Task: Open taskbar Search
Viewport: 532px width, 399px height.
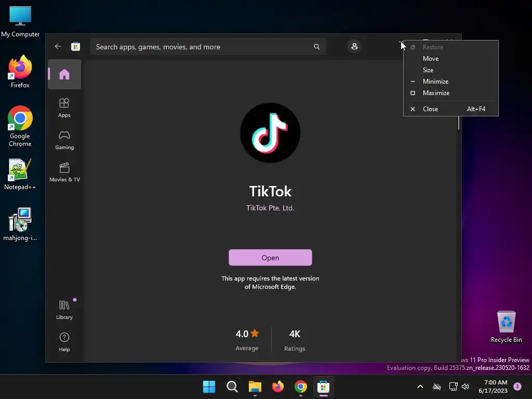Action: coord(232,387)
